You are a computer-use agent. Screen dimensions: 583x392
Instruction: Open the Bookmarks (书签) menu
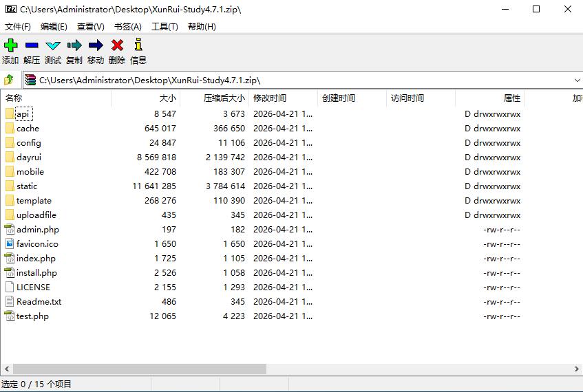click(128, 27)
